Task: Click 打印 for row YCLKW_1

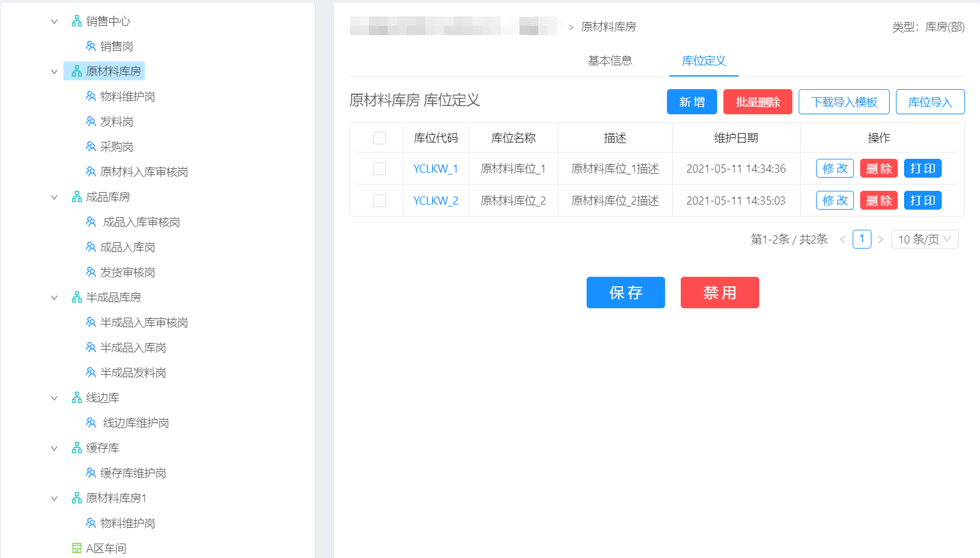Action: [923, 168]
